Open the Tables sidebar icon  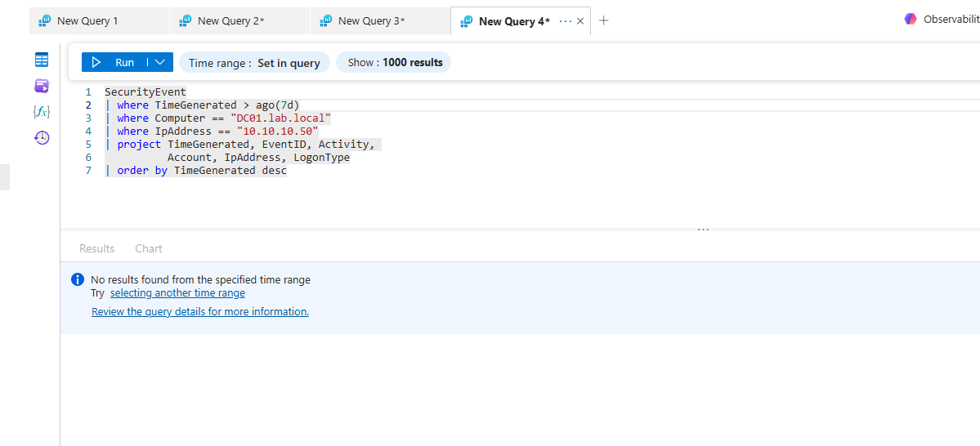click(42, 60)
